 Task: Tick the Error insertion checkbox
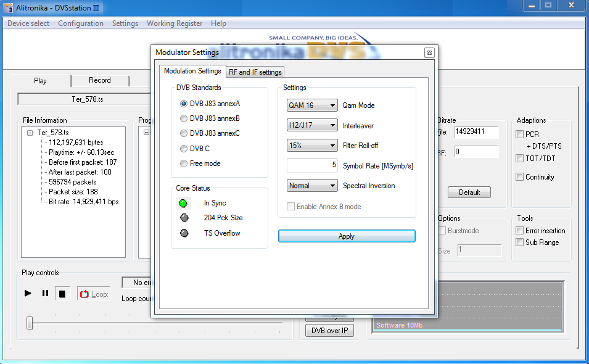pos(520,231)
